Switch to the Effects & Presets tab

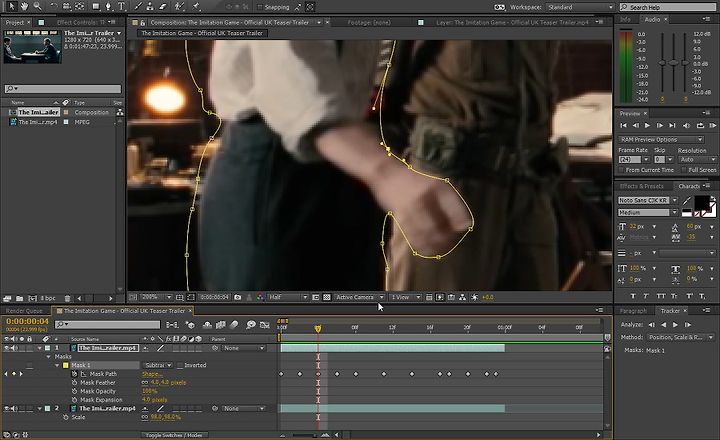pyautogui.click(x=641, y=186)
